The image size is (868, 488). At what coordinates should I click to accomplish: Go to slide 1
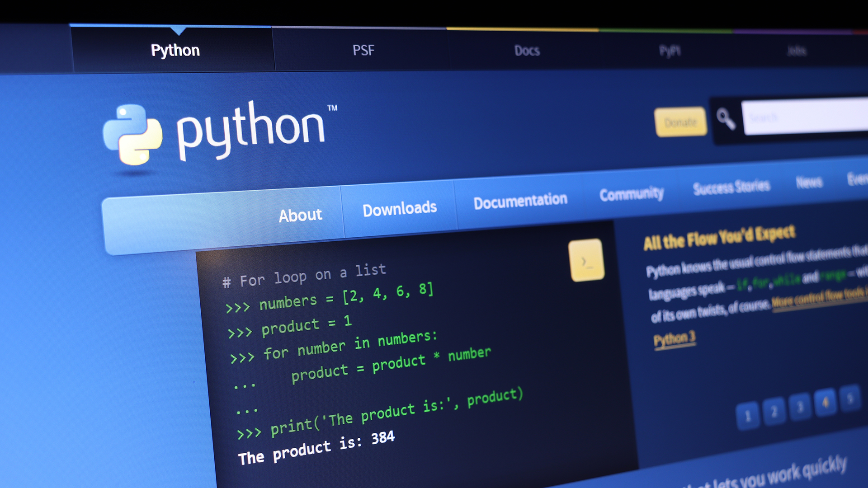pos(748,415)
